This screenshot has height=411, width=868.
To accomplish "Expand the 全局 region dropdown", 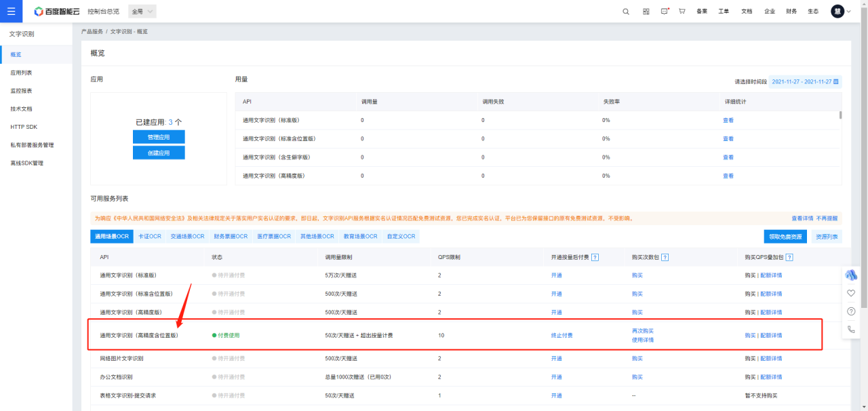I will [141, 12].
